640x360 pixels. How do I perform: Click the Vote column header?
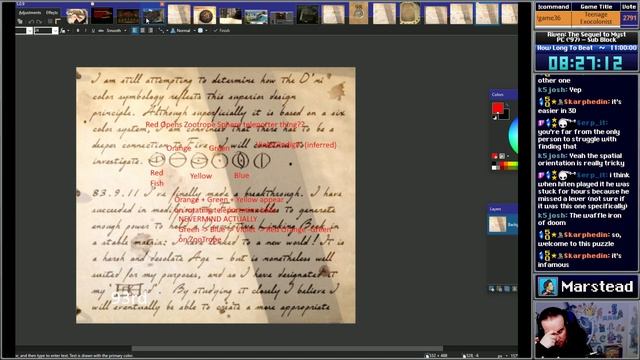pyautogui.click(x=629, y=7)
